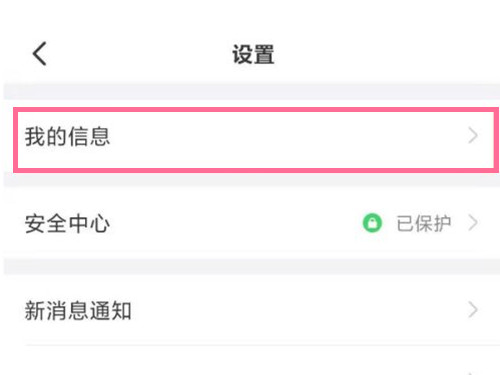Click the 设置 page title

pos(253,54)
